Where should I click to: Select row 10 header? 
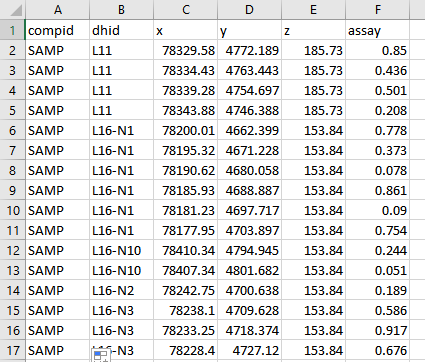pos(13,210)
